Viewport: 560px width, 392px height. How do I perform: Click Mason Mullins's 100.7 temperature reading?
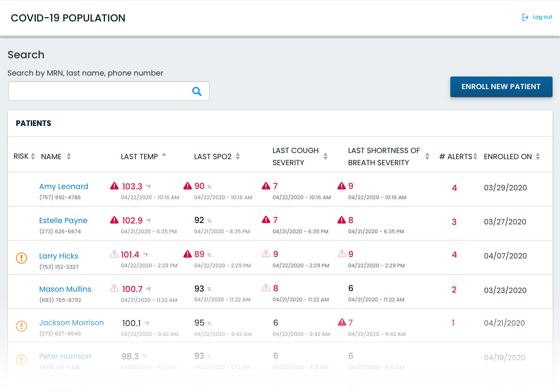point(132,289)
